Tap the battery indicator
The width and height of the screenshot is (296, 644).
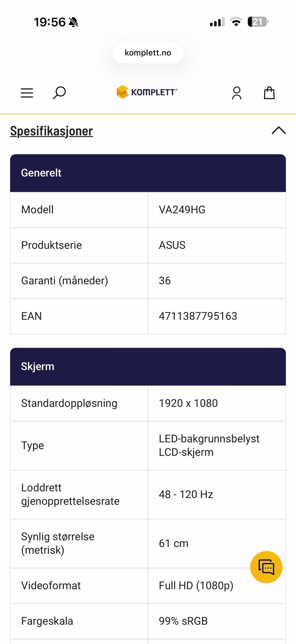[258, 22]
